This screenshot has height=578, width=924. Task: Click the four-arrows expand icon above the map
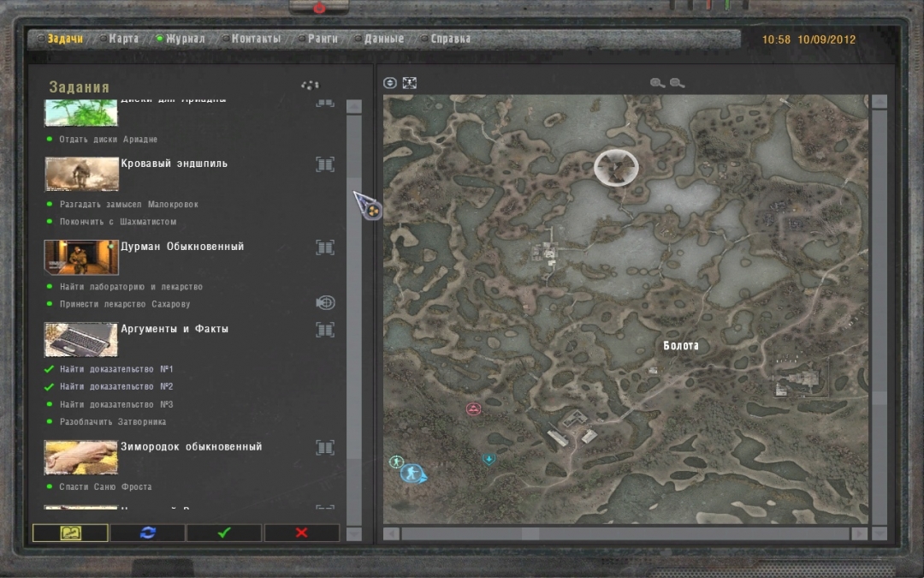tap(410, 83)
